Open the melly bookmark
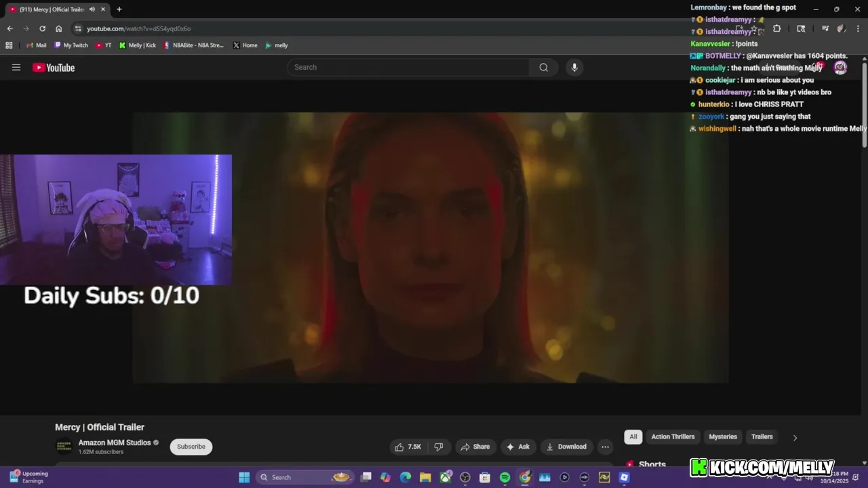Viewport: 868px width, 488px height. [x=277, y=45]
